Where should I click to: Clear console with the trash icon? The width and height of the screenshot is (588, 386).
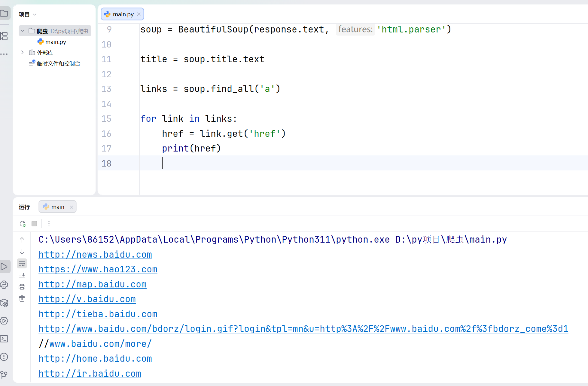tap(22, 299)
